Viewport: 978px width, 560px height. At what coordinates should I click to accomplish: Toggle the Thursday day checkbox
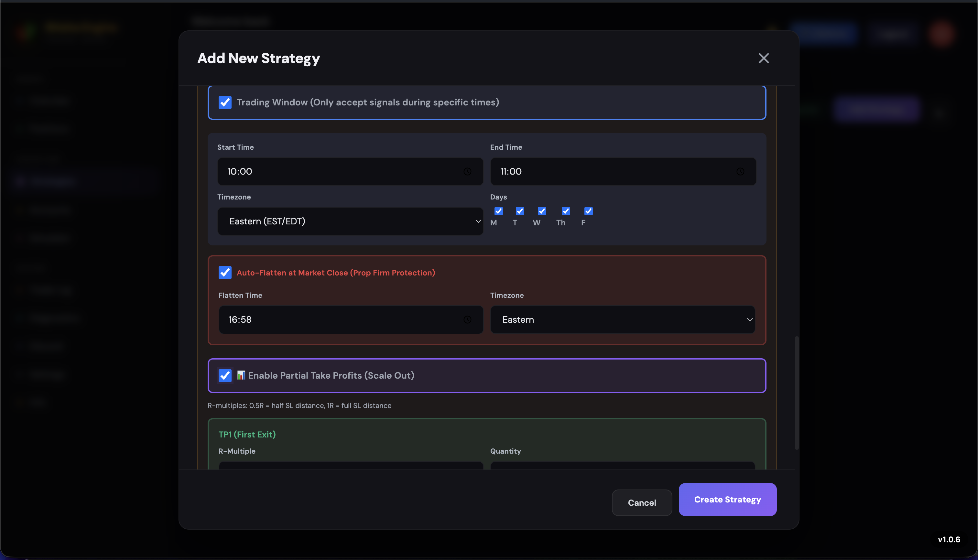click(566, 211)
